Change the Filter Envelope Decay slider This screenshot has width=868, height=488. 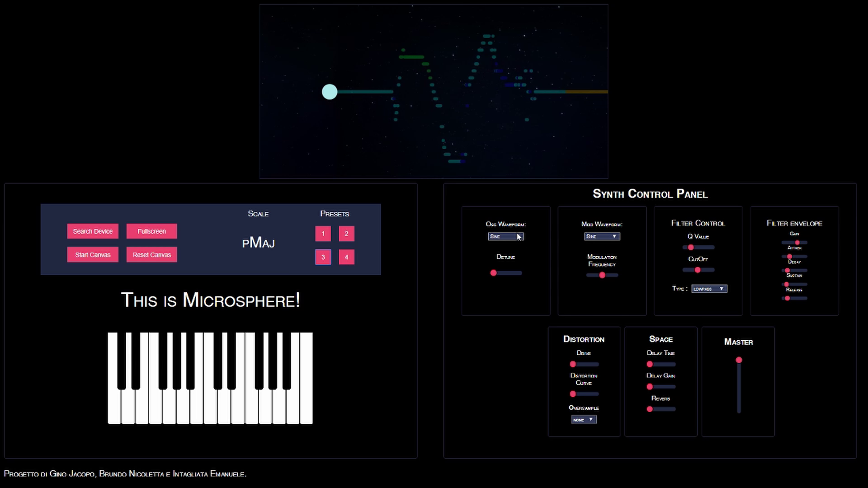point(794,271)
